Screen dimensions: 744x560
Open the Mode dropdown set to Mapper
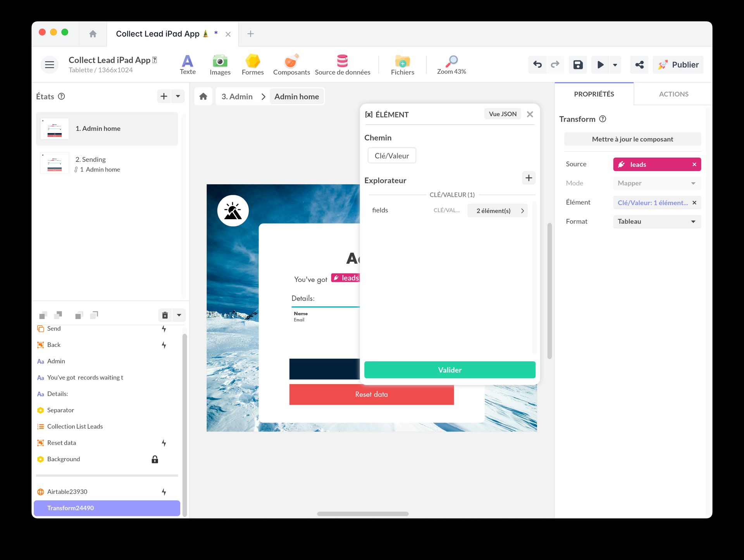(x=656, y=183)
